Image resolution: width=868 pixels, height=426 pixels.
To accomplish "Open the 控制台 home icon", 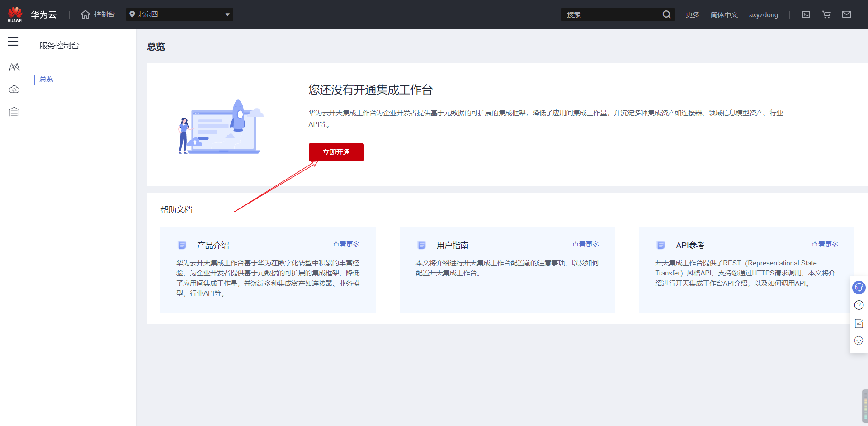I will tap(85, 14).
